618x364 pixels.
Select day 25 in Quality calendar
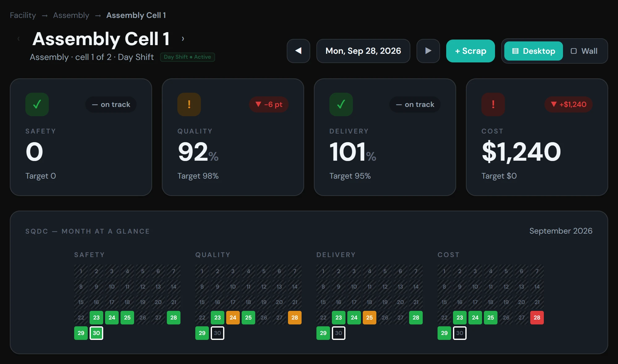(248, 318)
